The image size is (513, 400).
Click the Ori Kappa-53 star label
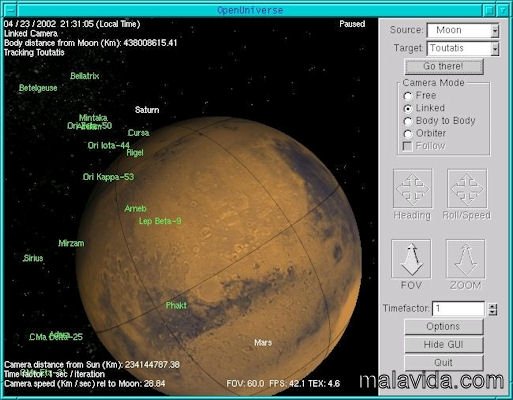[108, 177]
